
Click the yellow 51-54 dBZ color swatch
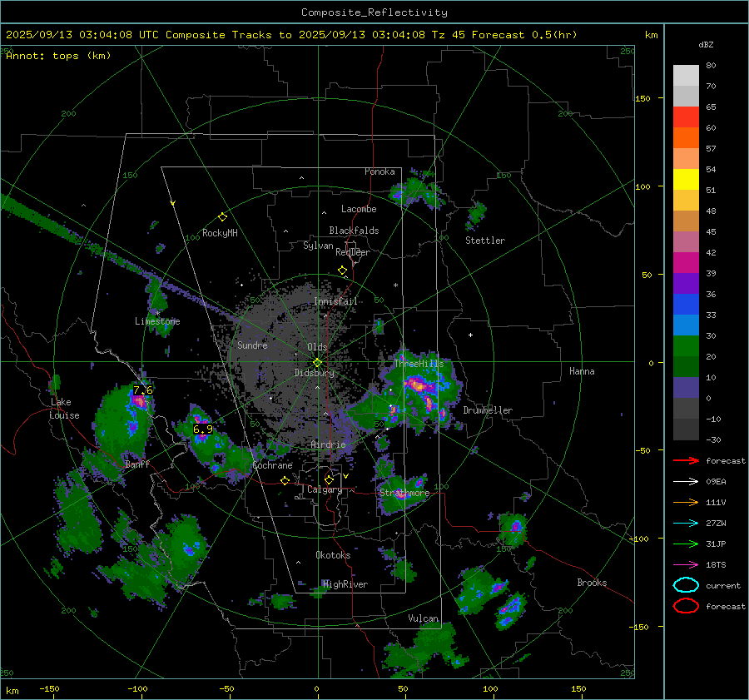[686, 180]
